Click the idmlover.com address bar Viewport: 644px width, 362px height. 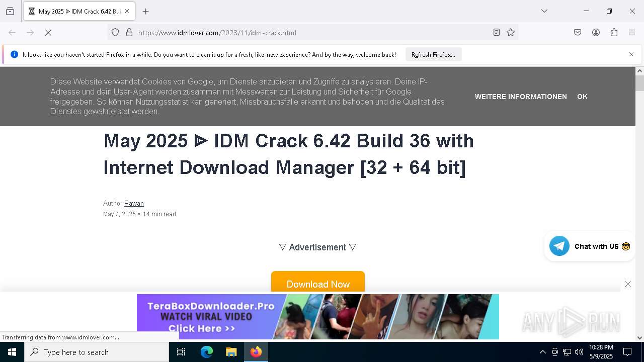312,33
